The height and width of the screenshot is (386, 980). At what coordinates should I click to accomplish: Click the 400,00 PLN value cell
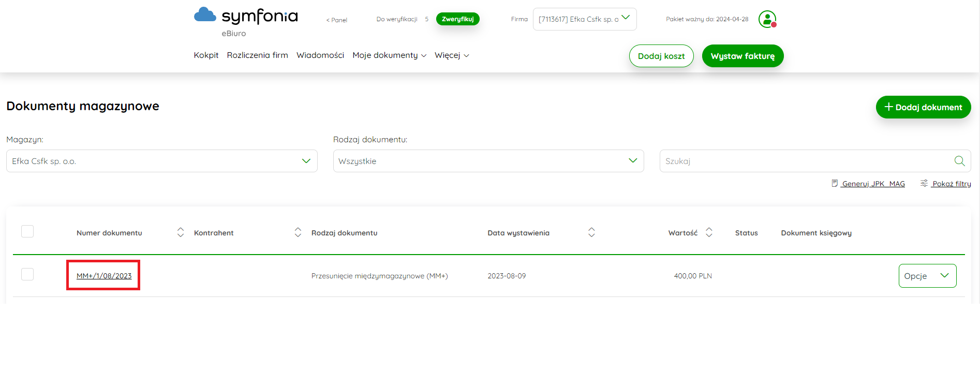pos(693,276)
